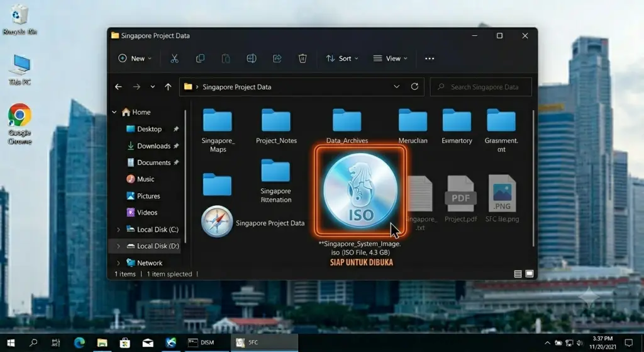Open the New dropdown menu
This screenshot has width=644, height=352.
point(135,59)
